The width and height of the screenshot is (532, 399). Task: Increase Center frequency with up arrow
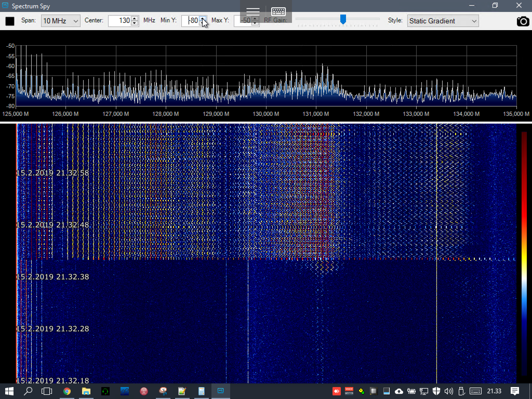point(134,18)
